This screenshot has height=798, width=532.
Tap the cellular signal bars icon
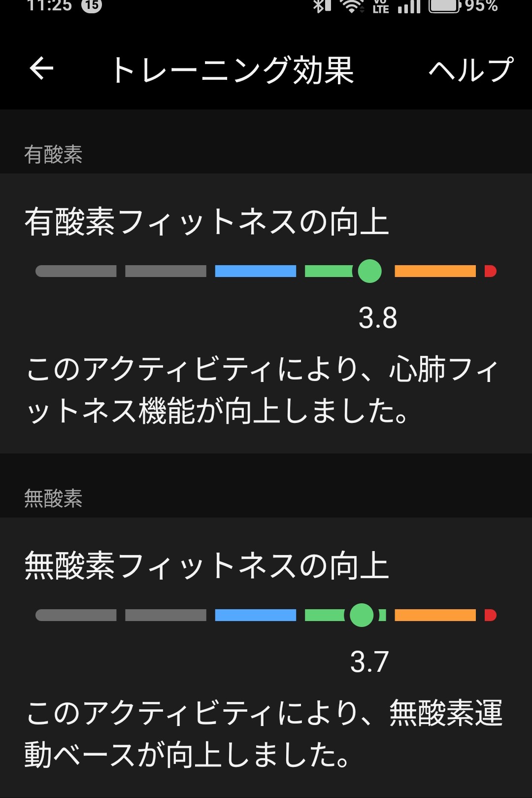(x=409, y=5)
